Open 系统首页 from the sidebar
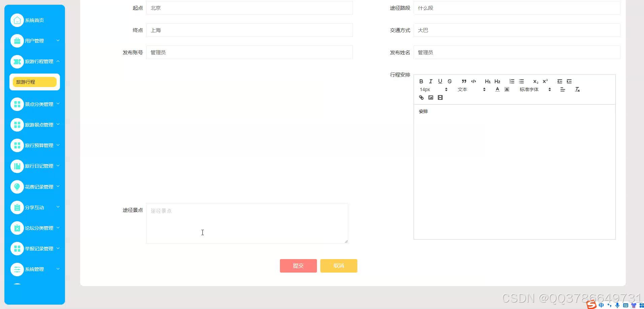 coord(35,20)
